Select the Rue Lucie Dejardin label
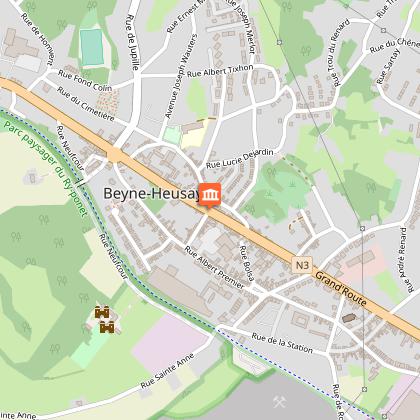This screenshot has width=420, height=420. tap(240, 158)
